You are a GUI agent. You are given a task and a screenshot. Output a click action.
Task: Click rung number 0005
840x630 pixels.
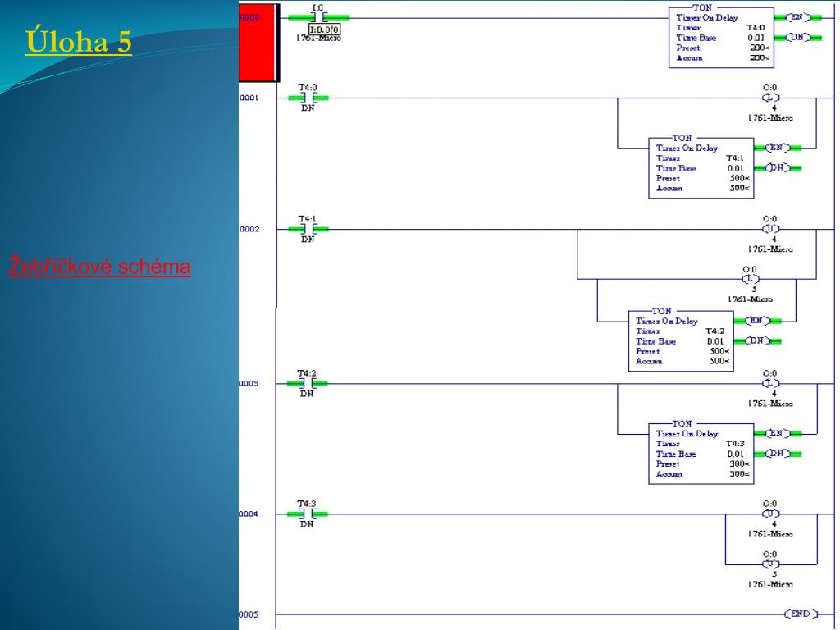tap(249, 614)
